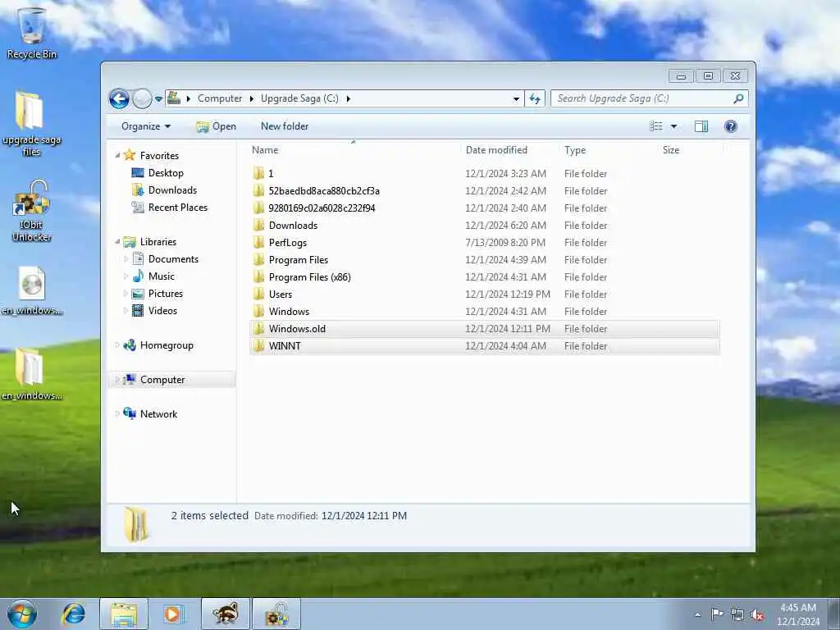Click Homegroup in navigation pane
The width and height of the screenshot is (840, 630).
[x=167, y=345]
